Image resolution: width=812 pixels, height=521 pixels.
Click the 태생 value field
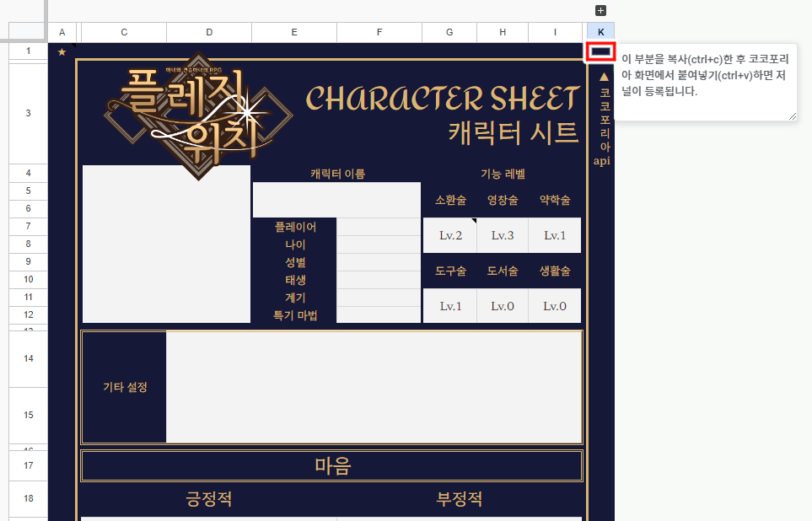pos(379,280)
